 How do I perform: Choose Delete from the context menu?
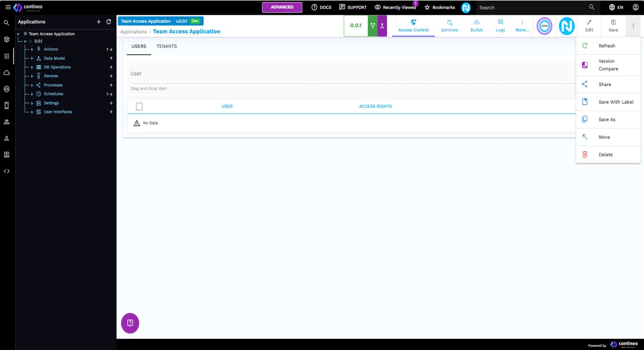[605, 155]
